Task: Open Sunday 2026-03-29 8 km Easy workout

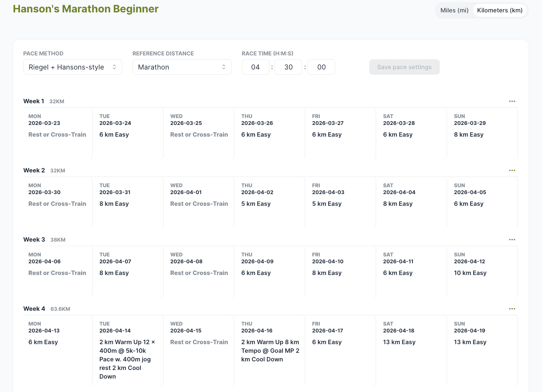Action: (483, 134)
